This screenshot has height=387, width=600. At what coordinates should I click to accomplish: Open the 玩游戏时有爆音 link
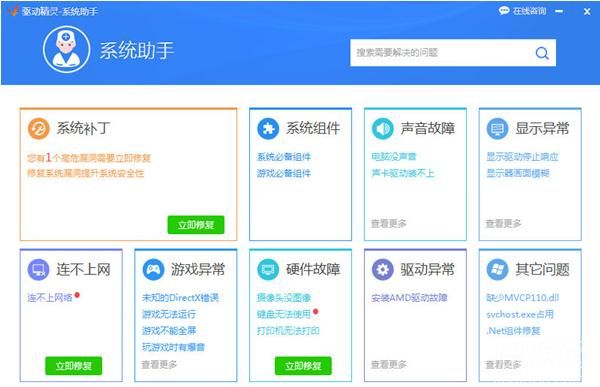173,347
